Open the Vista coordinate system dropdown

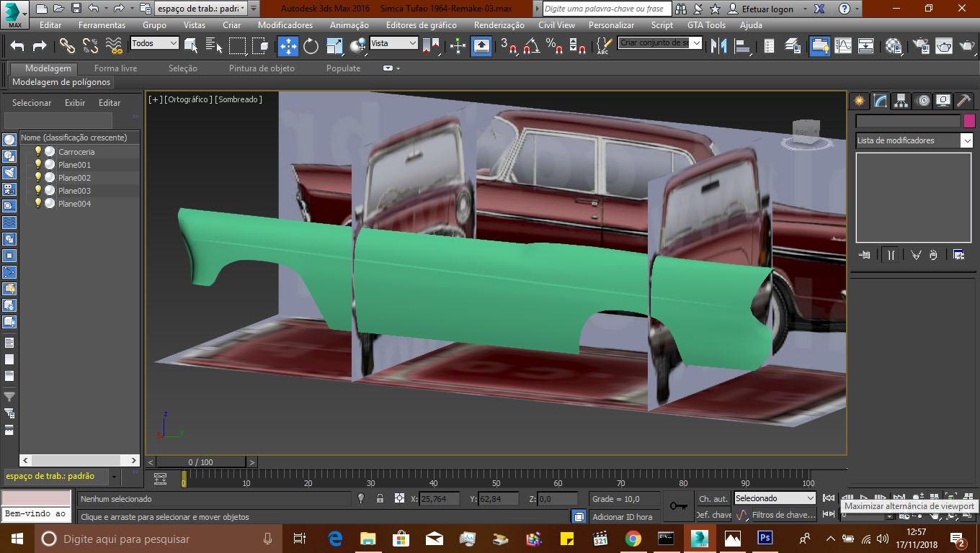coord(393,43)
